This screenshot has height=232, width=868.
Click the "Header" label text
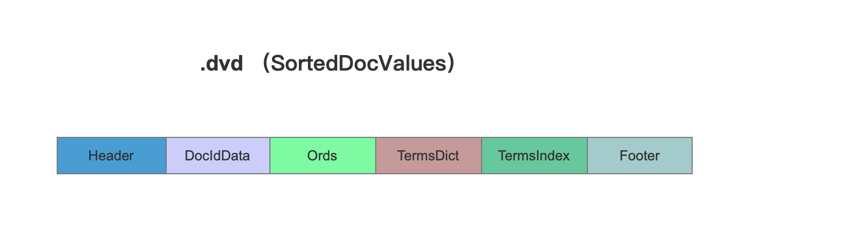tap(111, 156)
